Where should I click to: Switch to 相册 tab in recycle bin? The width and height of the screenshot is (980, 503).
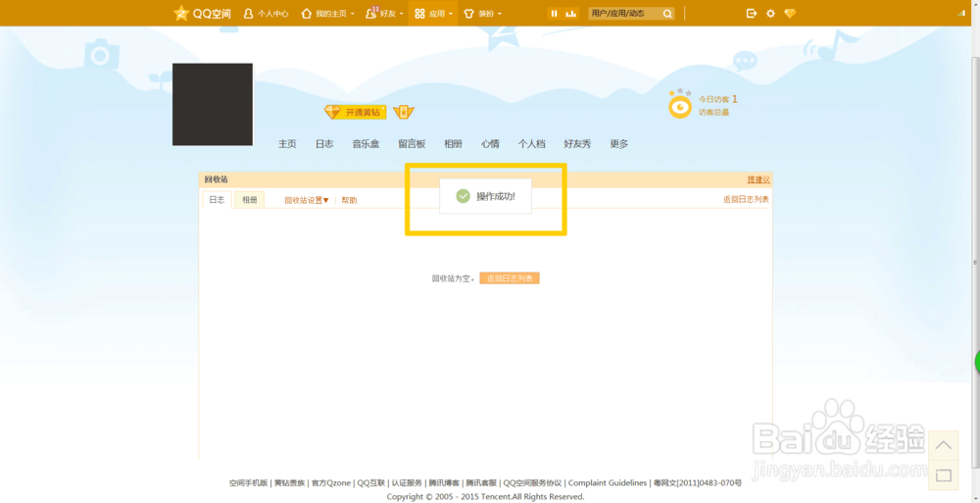pyautogui.click(x=249, y=200)
